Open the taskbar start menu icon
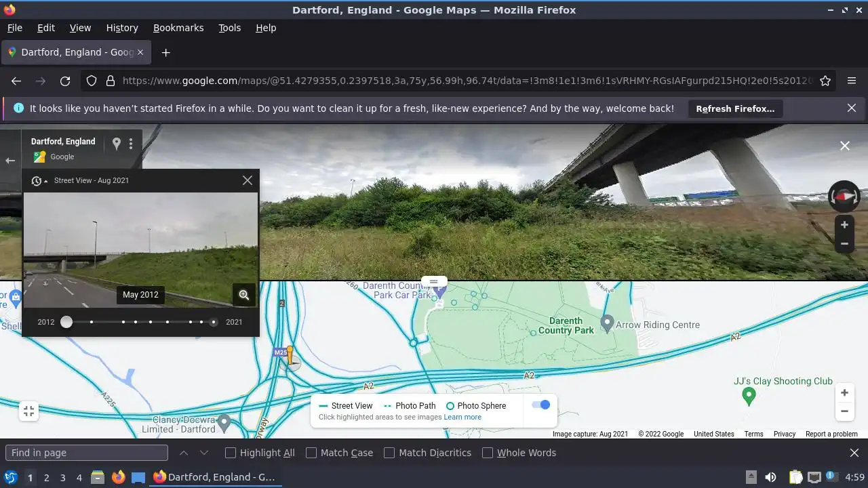Image resolution: width=868 pixels, height=488 pixels. 11,477
